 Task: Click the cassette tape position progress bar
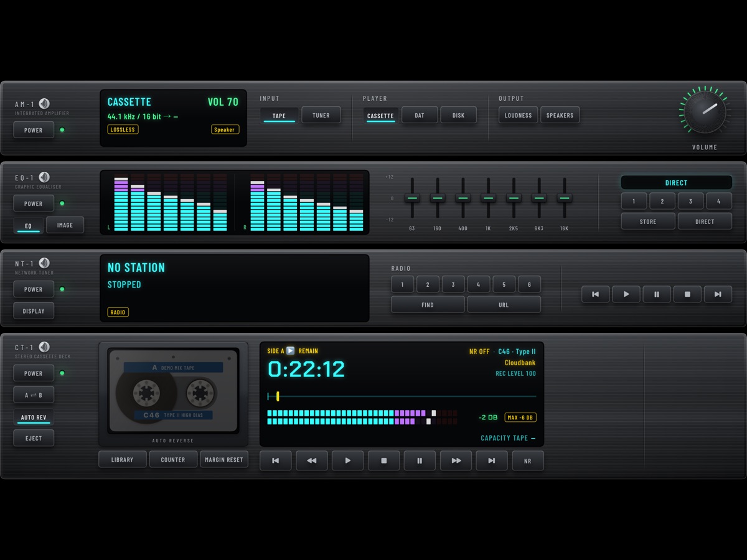(402, 396)
